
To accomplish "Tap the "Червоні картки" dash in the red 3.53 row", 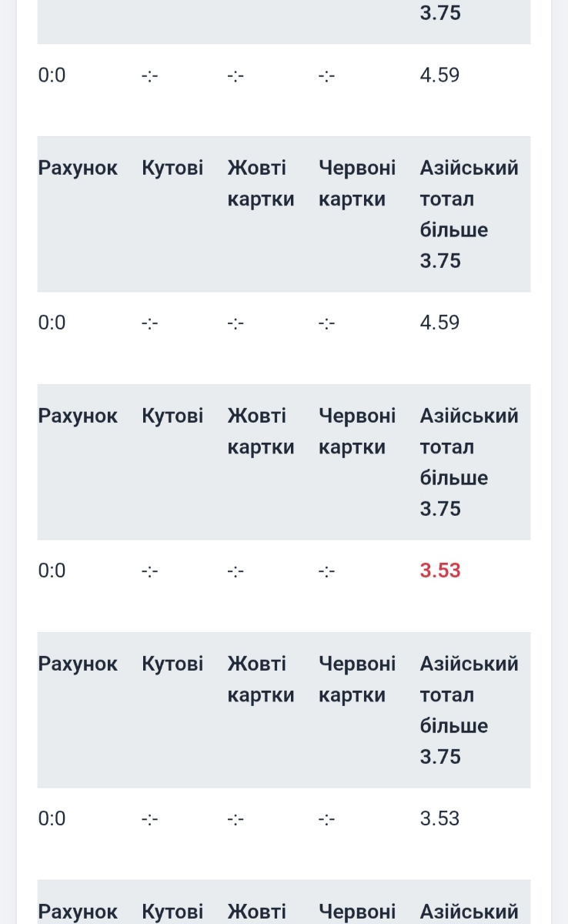I will (326, 571).
